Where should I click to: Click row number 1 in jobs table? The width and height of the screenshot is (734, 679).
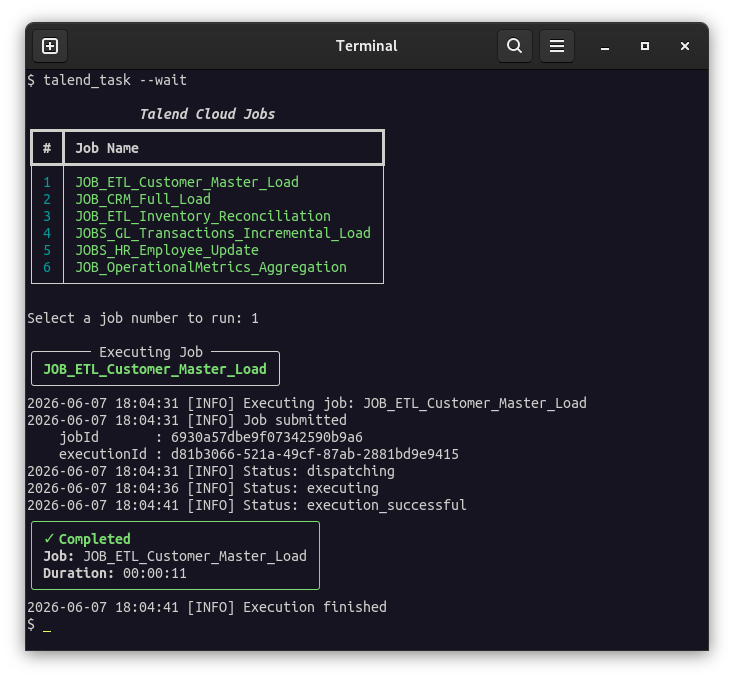click(47, 182)
